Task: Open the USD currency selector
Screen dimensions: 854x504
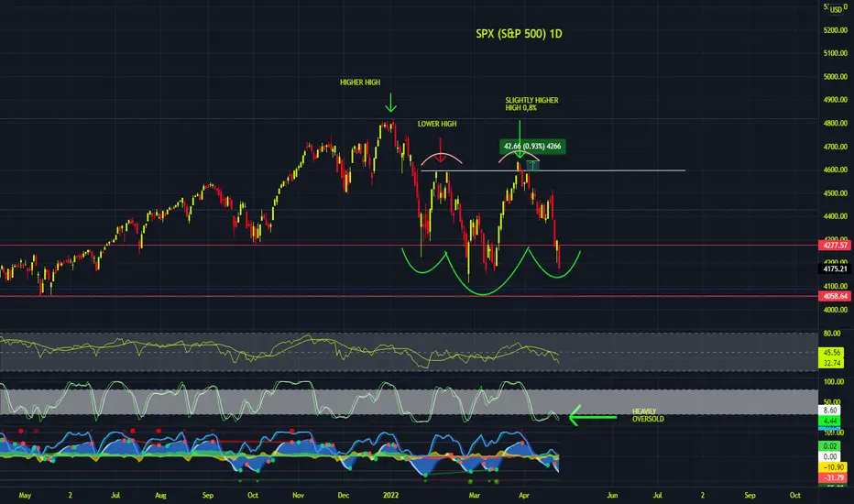Action: click(836, 9)
